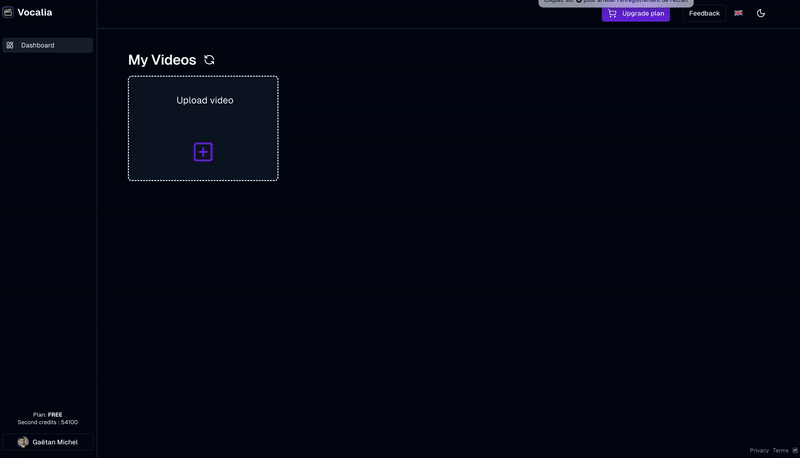Toggle dark mode with the moon icon
The height and width of the screenshot is (458, 800).
pos(761,13)
